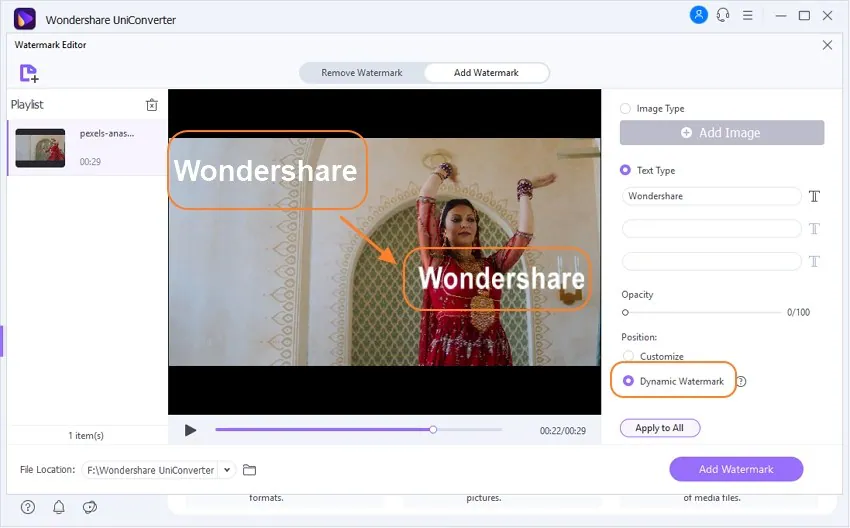Click the Add Image button

coord(722,133)
